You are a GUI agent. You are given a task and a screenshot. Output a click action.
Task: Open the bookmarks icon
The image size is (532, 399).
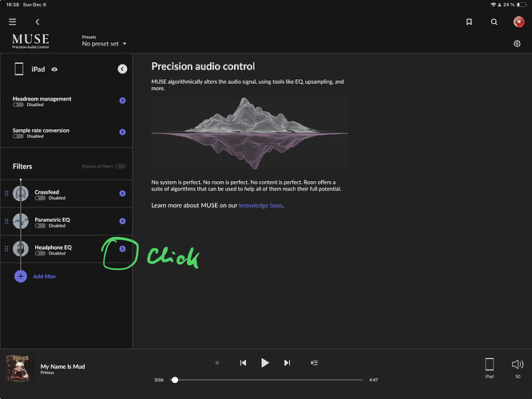click(x=469, y=22)
